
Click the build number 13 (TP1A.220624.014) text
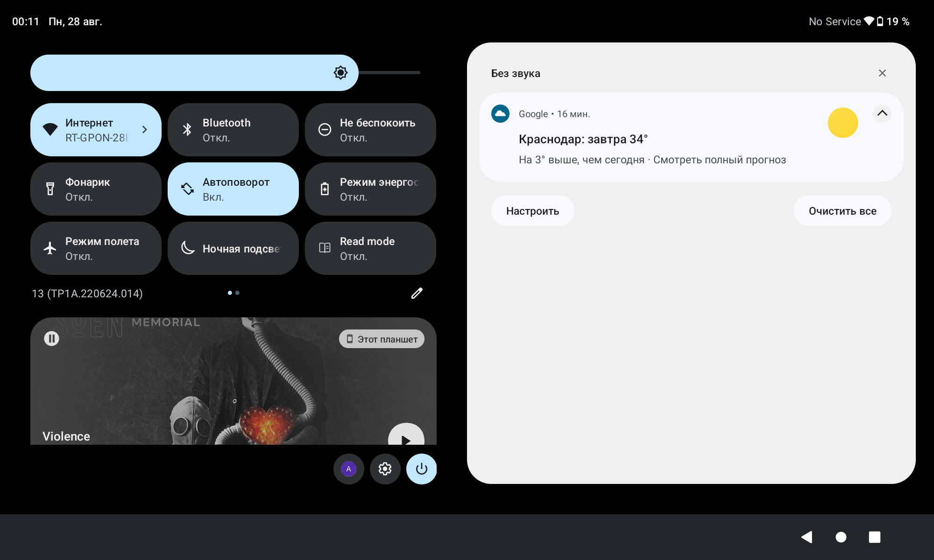87,294
